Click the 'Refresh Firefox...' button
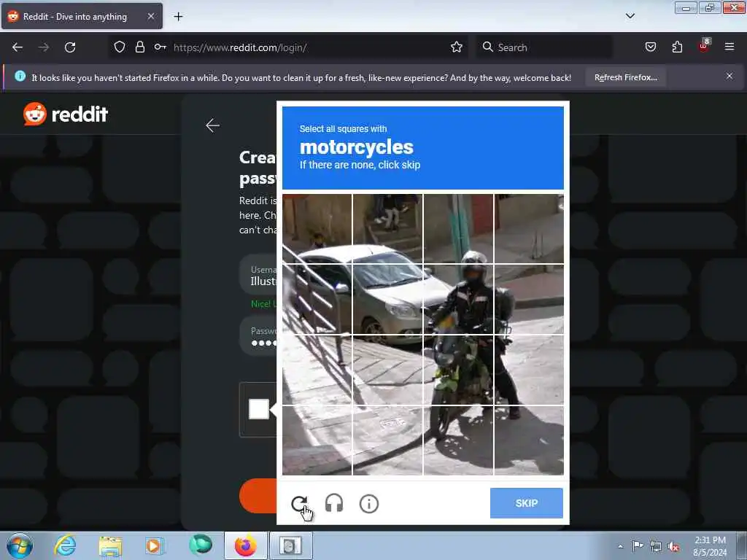 (625, 77)
